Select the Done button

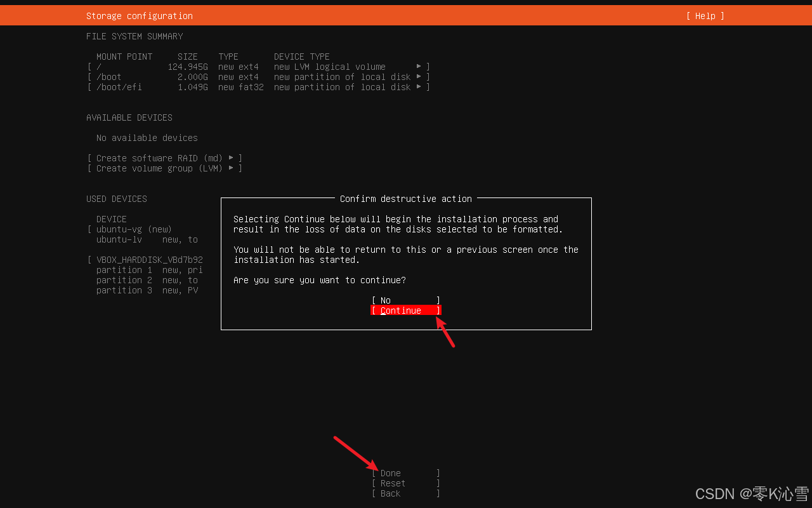pos(406,473)
